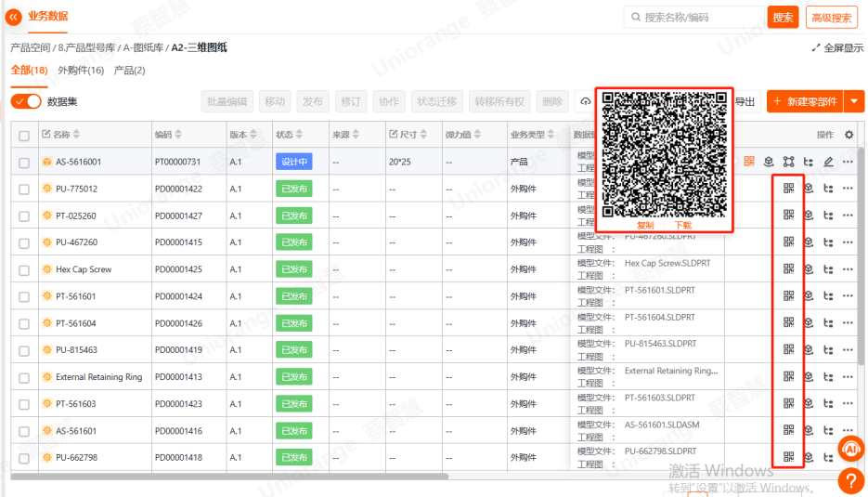Open structure tree for PU-775012
The width and height of the screenshot is (868, 497).
point(828,189)
